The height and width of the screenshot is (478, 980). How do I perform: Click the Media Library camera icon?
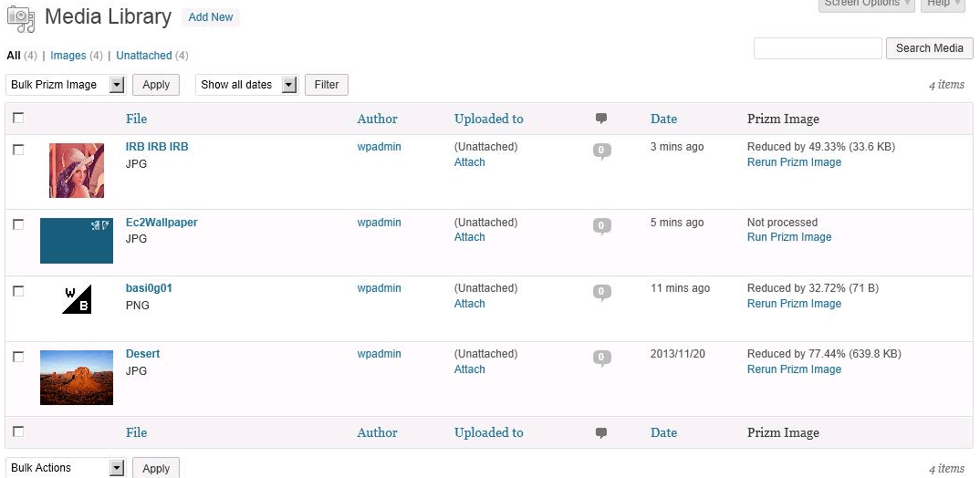click(21, 17)
